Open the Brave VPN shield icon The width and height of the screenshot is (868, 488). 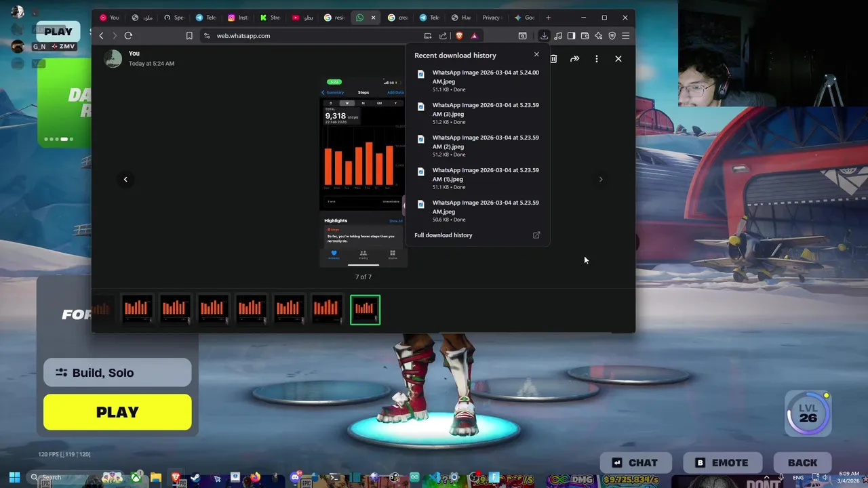(x=612, y=36)
